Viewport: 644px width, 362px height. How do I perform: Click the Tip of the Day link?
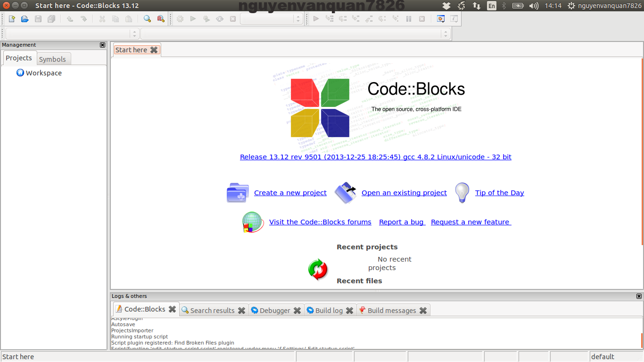pos(500,193)
